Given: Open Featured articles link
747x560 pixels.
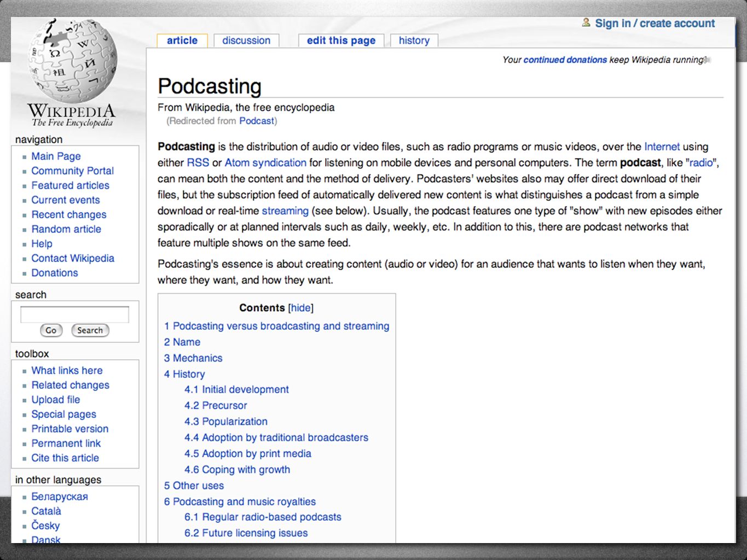Looking at the screenshot, I should (70, 185).
